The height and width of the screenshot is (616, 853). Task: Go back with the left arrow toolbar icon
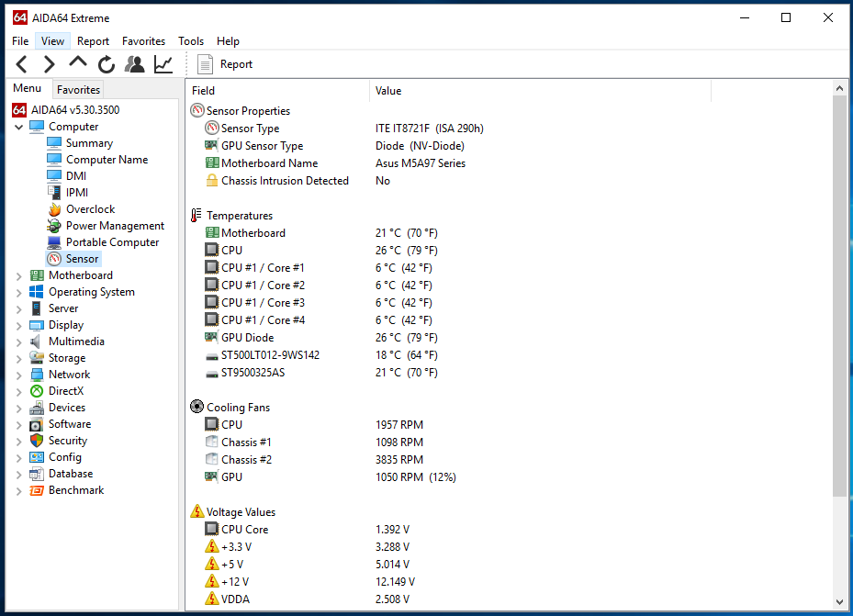point(21,64)
